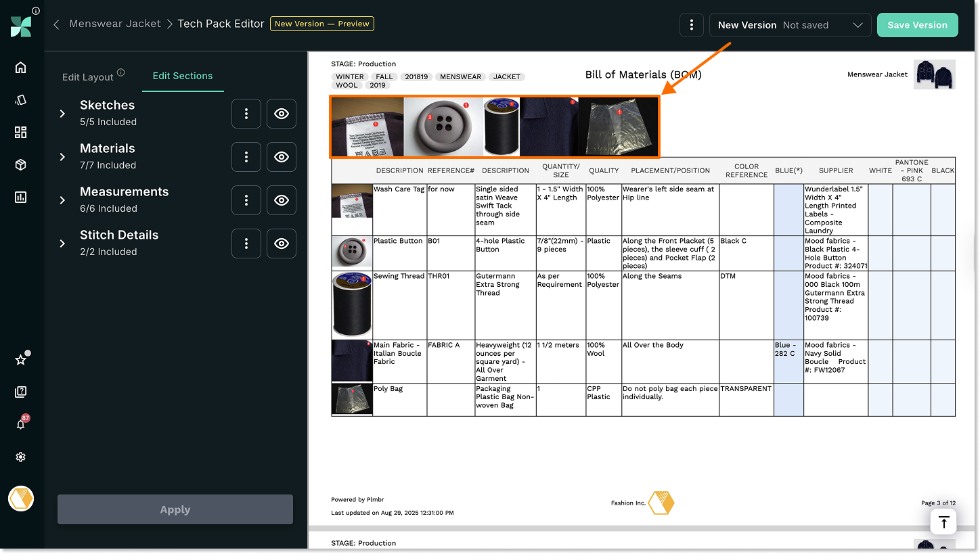Toggle visibility of the Materials section
The image size is (980, 554).
point(281,157)
